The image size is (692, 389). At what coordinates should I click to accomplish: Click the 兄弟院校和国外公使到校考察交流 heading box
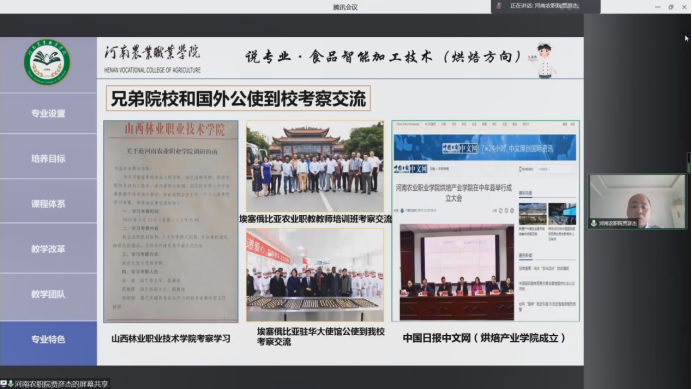[238, 98]
